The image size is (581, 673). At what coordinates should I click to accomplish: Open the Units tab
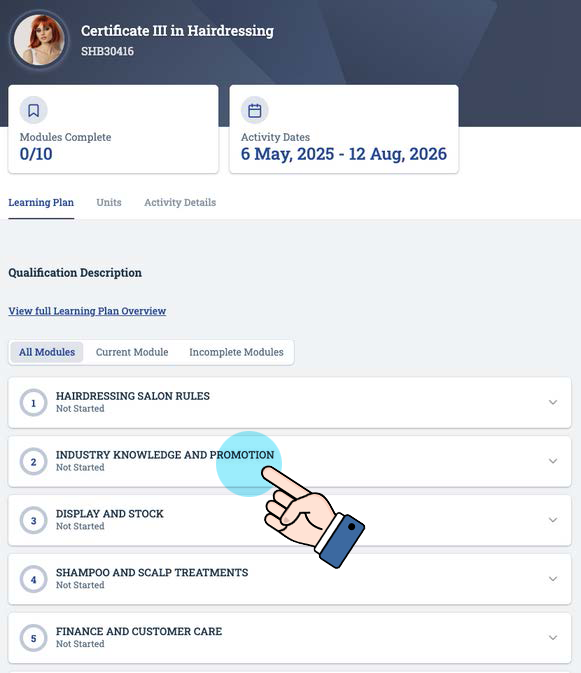tap(109, 202)
